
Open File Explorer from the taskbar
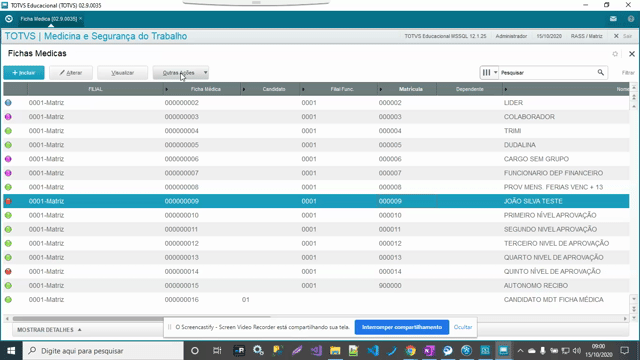(335, 351)
